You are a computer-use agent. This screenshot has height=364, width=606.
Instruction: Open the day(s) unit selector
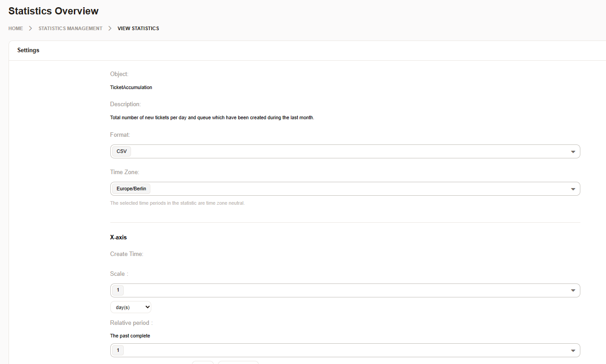click(x=131, y=307)
